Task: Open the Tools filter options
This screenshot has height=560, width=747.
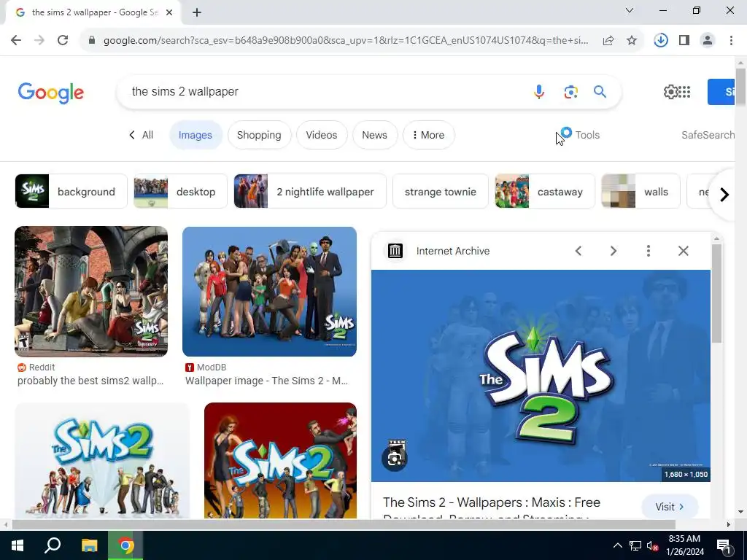Action: [x=587, y=135]
